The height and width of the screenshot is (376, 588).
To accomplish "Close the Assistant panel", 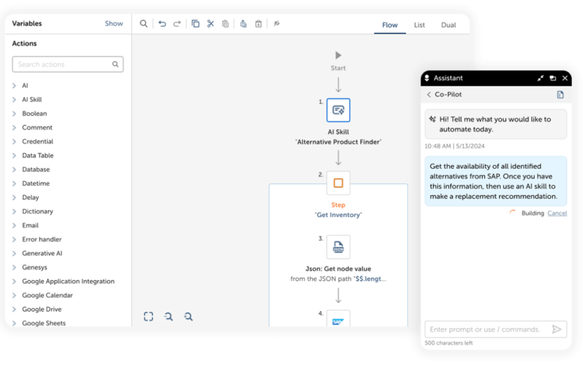I will click(565, 78).
